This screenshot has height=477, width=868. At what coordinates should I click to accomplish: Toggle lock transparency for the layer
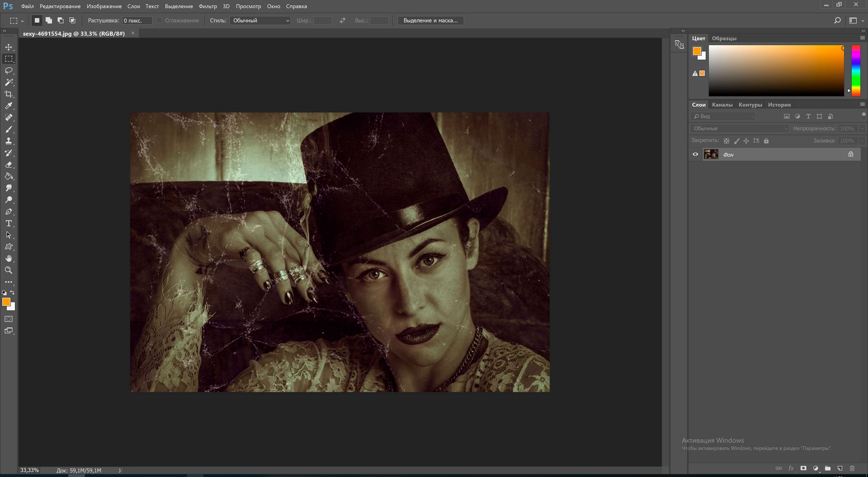pos(726,140)
